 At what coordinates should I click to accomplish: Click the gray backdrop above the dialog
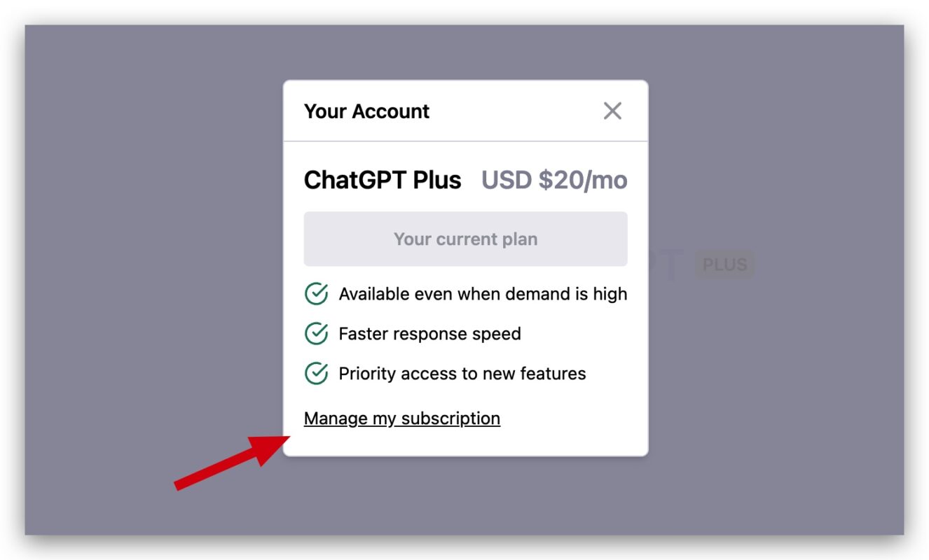click(465, 52)
